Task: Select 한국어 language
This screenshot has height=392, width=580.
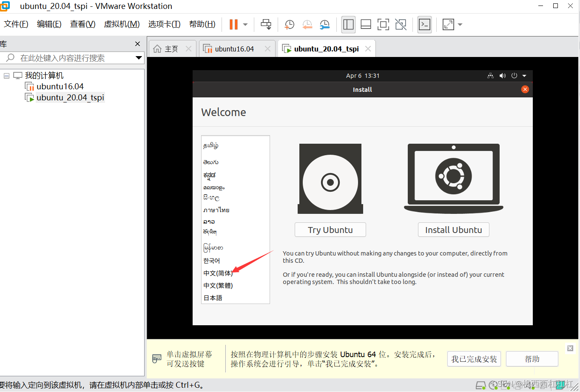Action: 212,261
